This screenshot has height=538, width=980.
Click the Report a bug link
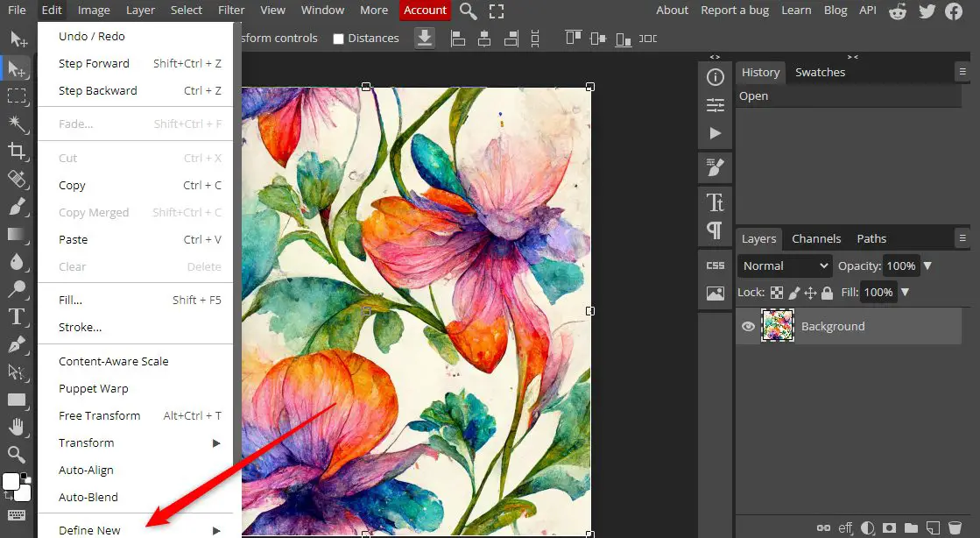click(735, 10)
